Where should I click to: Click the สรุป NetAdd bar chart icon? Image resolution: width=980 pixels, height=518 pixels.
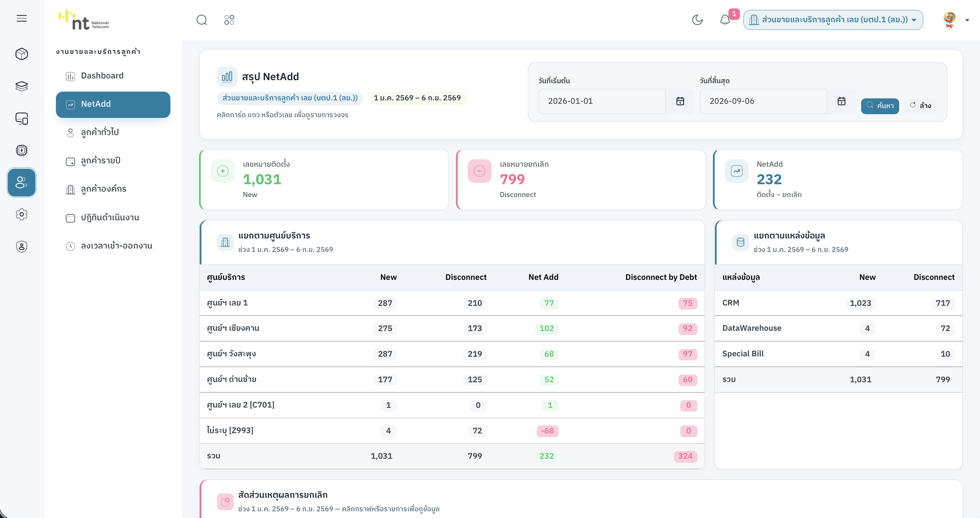pyautogui.click(x=227, y=77)
